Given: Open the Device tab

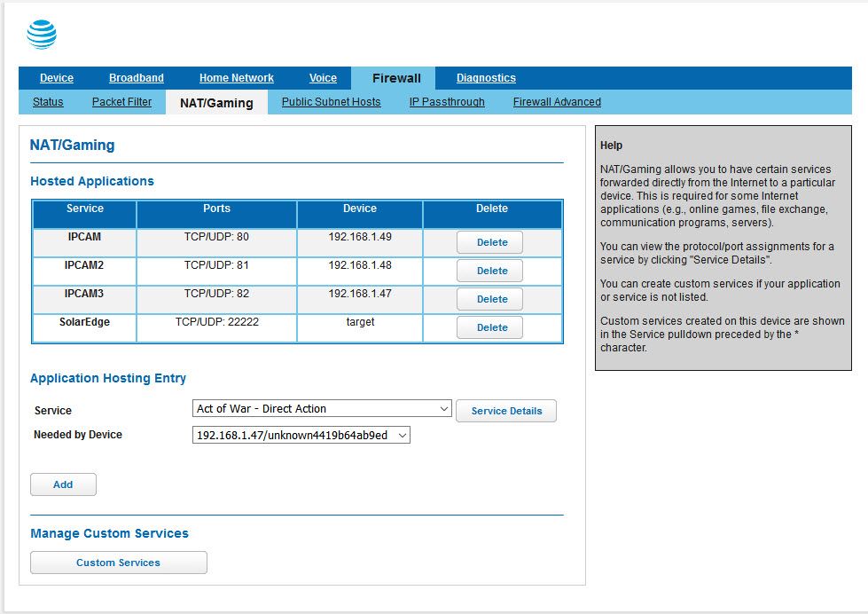Looking at the screenshot, I should click(56, 78).
